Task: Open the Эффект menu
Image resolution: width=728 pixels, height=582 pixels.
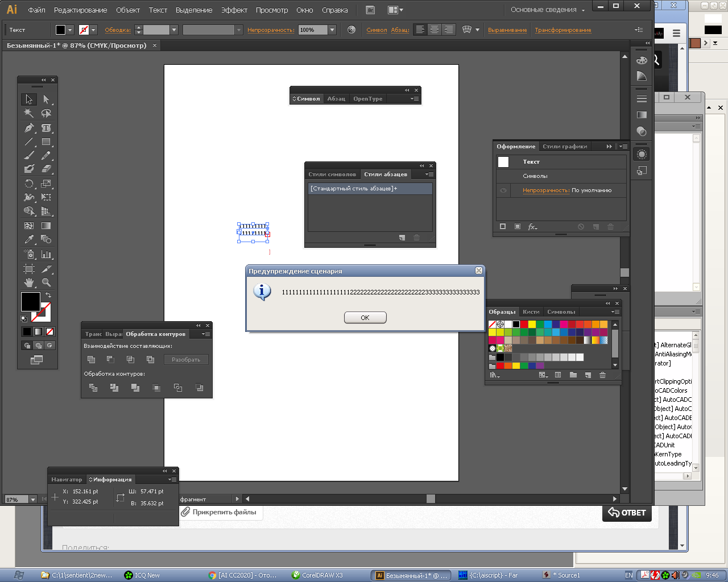Action: click(x=234, y=10)
